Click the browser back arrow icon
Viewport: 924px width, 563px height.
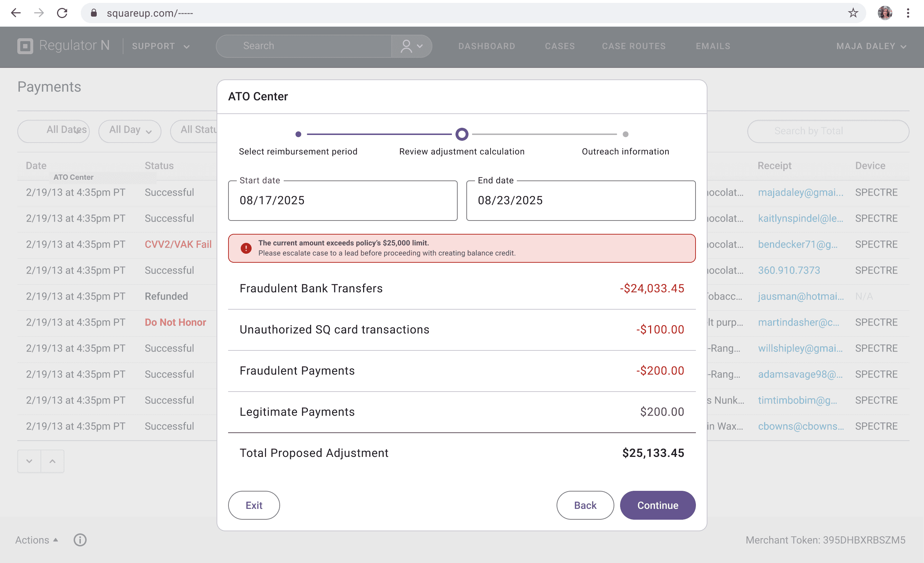point(16,13)
